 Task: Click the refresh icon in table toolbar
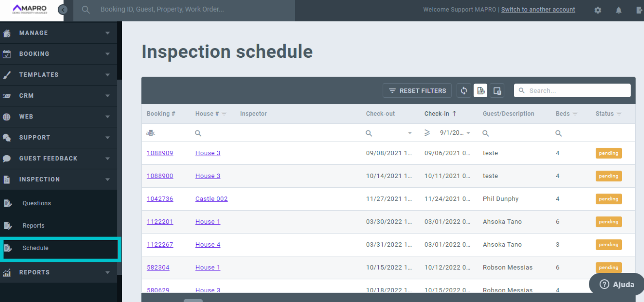point(464,91)
